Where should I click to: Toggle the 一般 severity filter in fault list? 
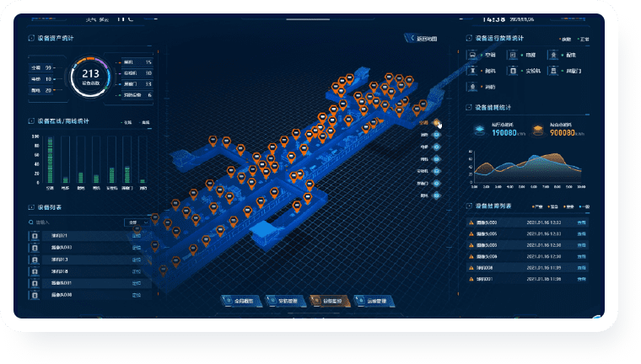click(x=586, y=206)
